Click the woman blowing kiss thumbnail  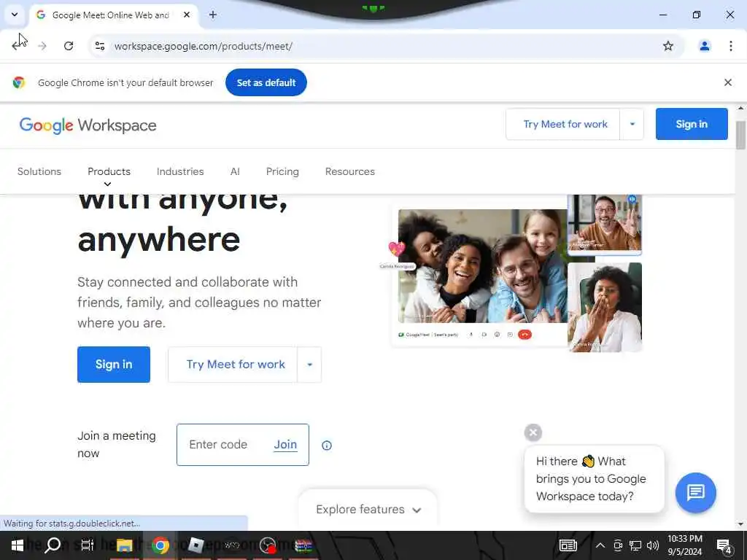(605, 307)
